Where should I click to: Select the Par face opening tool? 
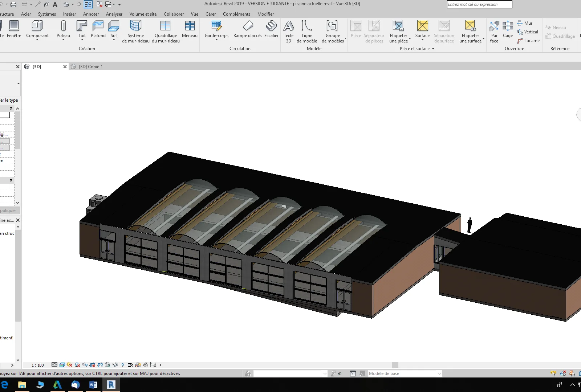click(x=494, y=32)
